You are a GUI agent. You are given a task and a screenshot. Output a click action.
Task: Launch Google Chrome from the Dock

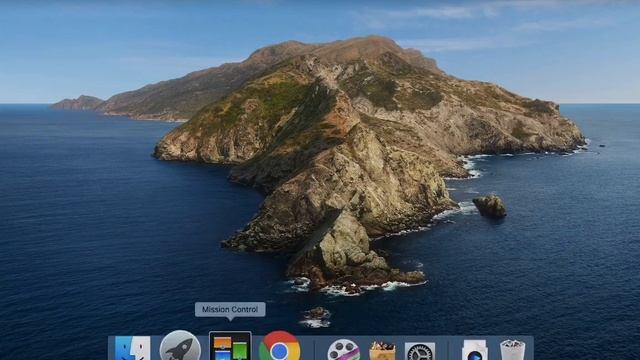tap(280, 346)
